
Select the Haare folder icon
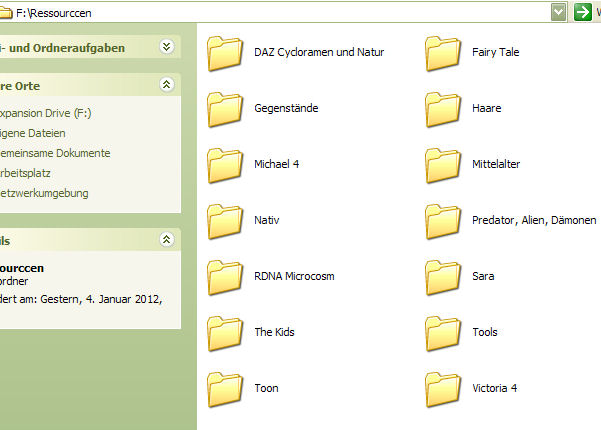pyautogui.click(x=443, y=109)
